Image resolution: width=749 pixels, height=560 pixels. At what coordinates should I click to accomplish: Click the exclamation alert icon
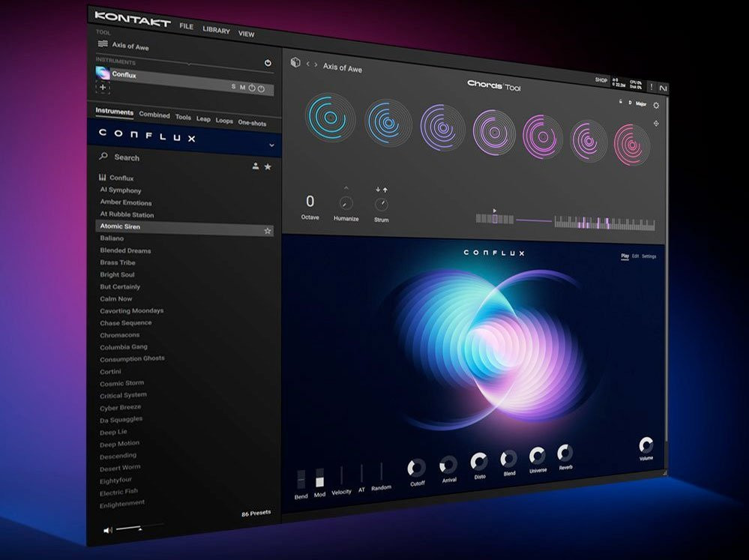coord(650,87)
